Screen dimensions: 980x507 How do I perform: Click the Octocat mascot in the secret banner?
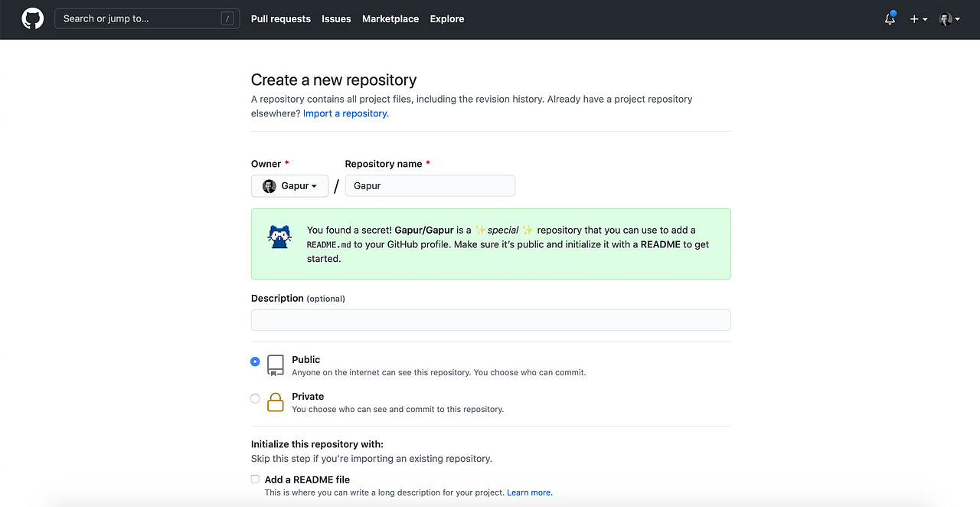click(279, 237)
